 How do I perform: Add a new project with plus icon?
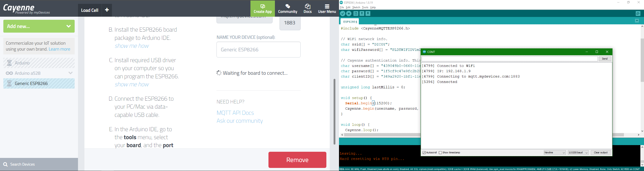[107, 10]
